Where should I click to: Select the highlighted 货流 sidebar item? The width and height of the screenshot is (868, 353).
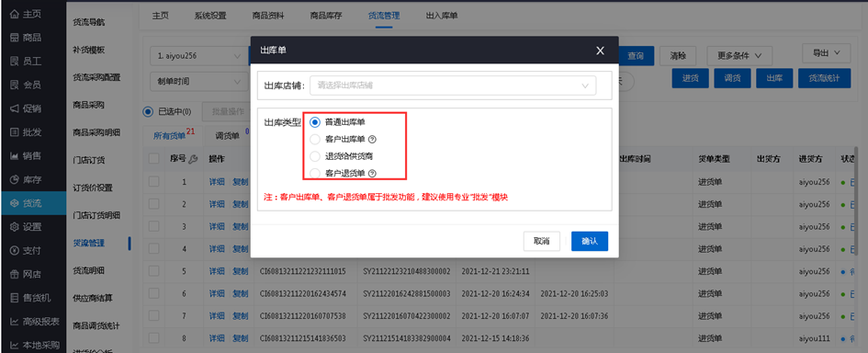(33, 203)
